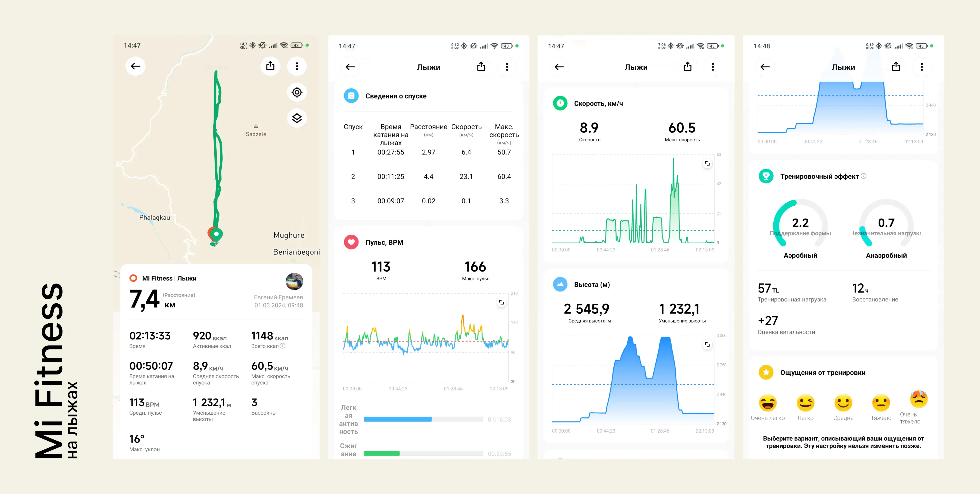Select Тяжело feeling emoji

click(881, 403)
